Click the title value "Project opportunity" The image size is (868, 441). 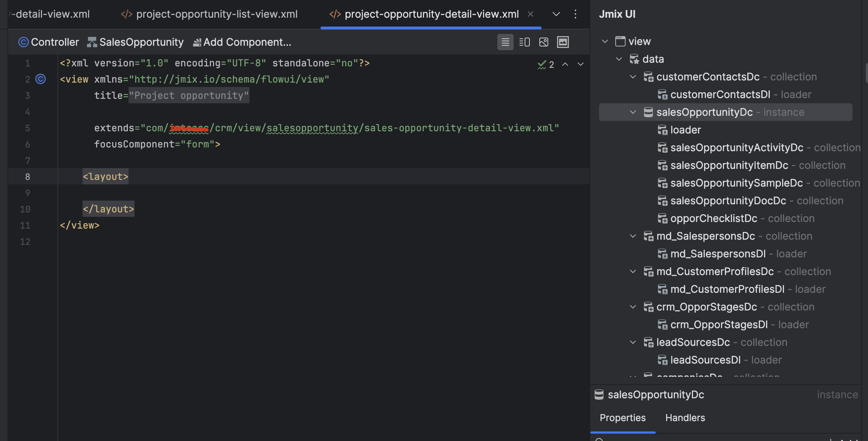click(189, 96)
